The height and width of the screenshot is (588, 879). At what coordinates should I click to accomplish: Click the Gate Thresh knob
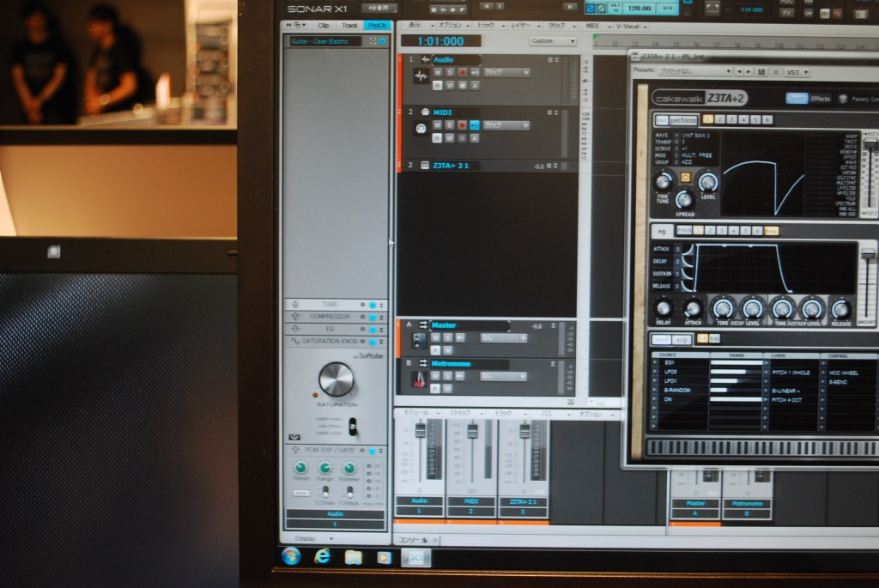pyautogui.click(x=300, y=467)
